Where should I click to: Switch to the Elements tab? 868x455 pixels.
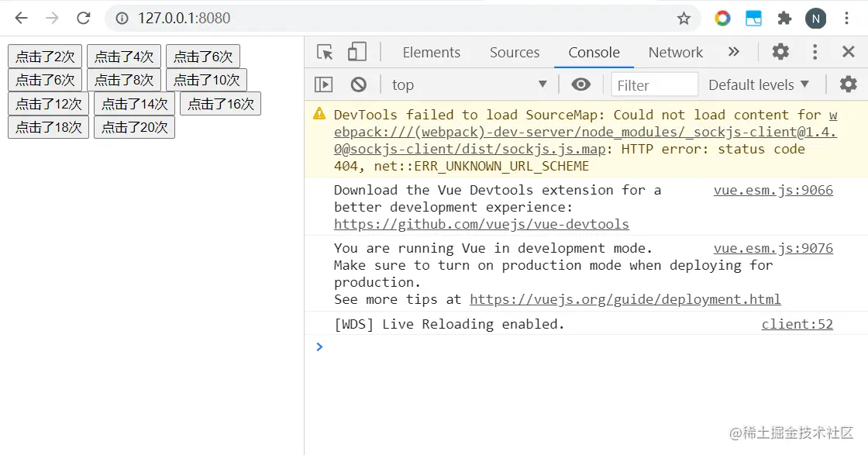pyautogui.click(x=431, y=52)
